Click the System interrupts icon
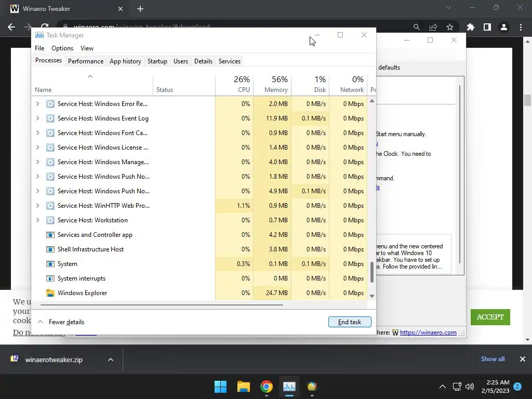532x399 pixels. [50, 278]
